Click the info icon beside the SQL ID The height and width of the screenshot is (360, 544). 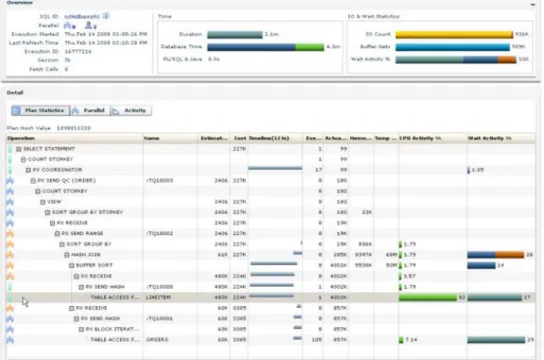point(106,16)
